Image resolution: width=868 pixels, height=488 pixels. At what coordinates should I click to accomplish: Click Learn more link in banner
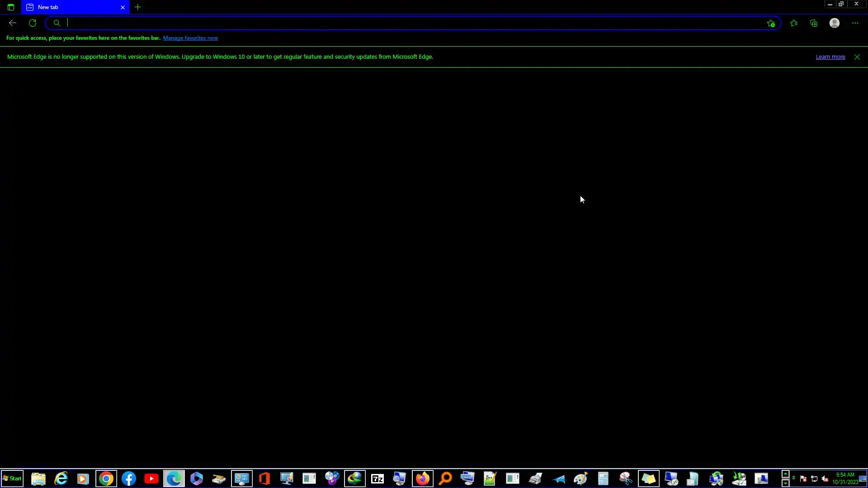pos(830,57)
